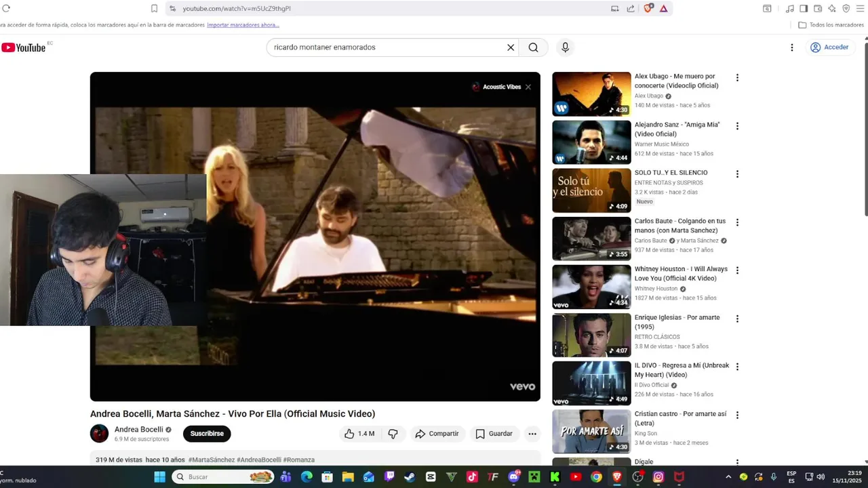This screenshot has height=488, width=868.
Task: Click the YouTube search input field
Action: tap(387, 47)
